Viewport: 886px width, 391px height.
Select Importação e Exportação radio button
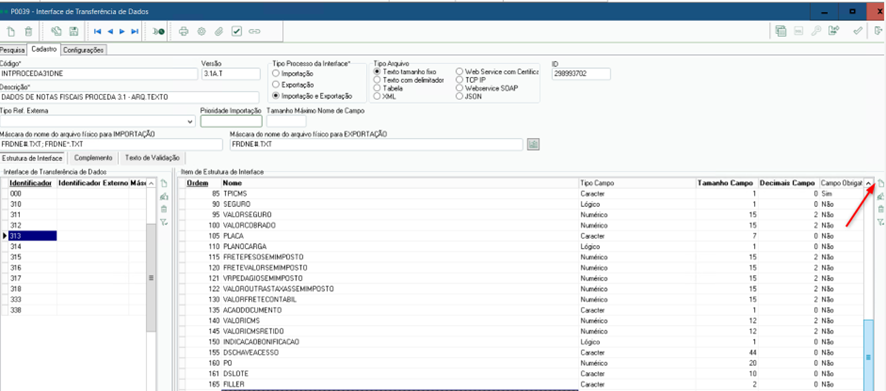coord(276,96)
